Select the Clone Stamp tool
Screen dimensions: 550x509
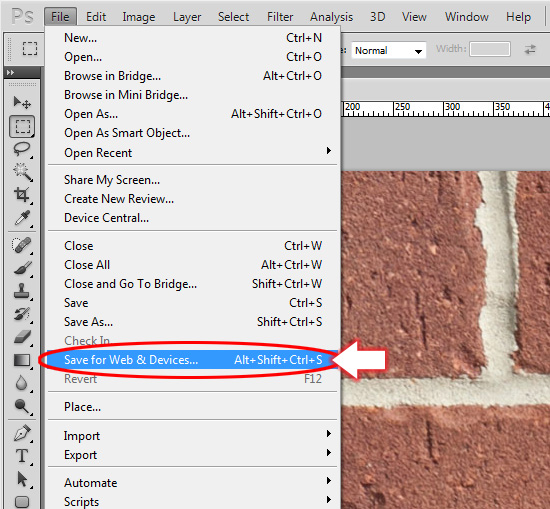[22, 291]
